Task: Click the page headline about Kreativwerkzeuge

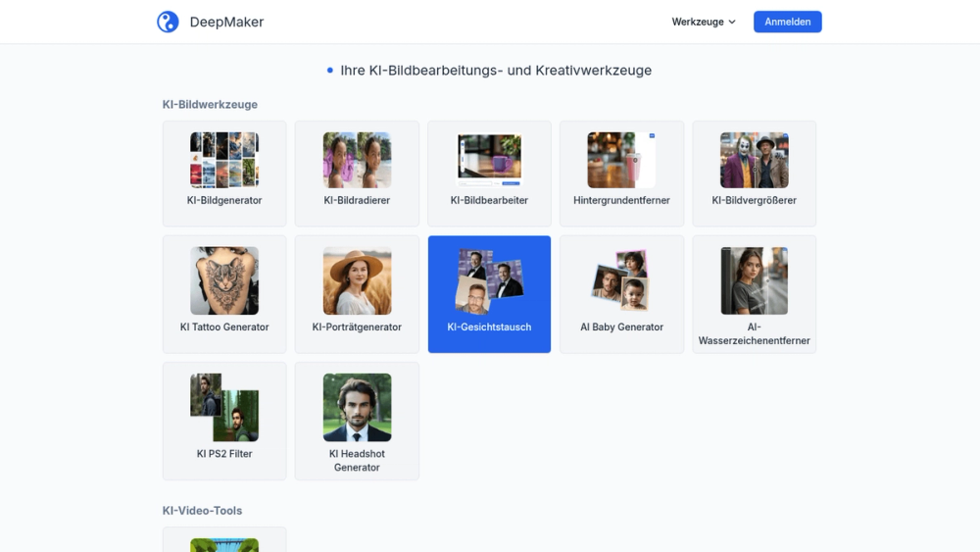Action: (x=496, y=70)
